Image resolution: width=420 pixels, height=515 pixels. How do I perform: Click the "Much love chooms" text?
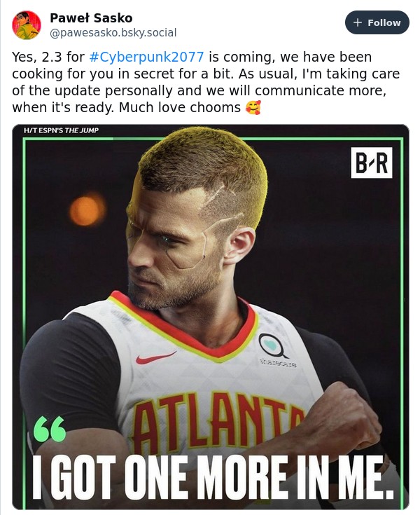tap(180, 108)
